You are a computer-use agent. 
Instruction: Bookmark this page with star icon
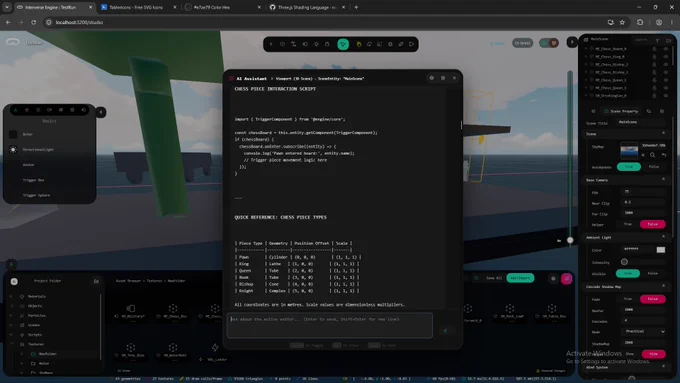click(x=622, y=22)
